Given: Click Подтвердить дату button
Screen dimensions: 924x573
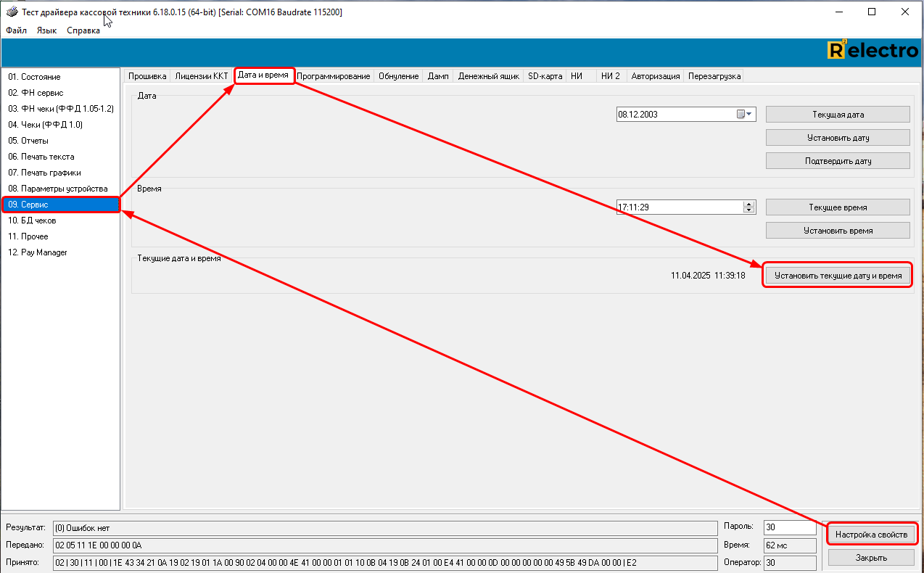Looking at the screenshot, I should click(838, 161).
